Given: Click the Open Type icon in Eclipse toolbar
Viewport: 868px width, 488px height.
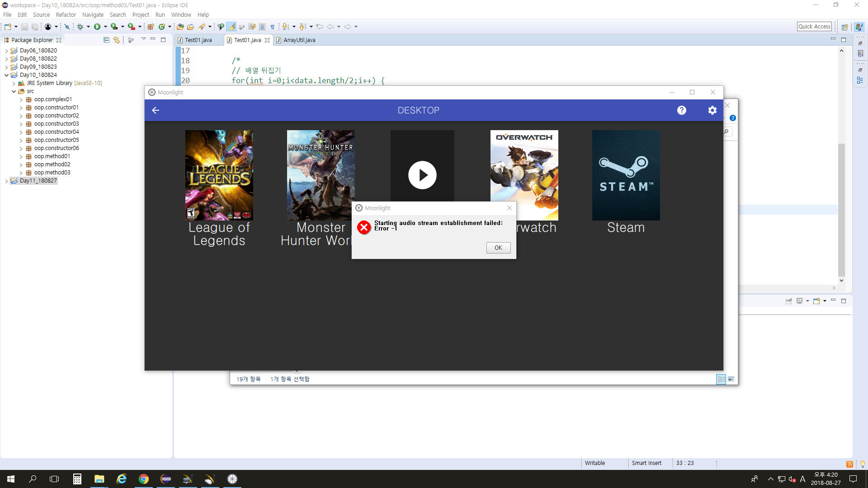Looking at the screenshot, I should tap(180, 27).
